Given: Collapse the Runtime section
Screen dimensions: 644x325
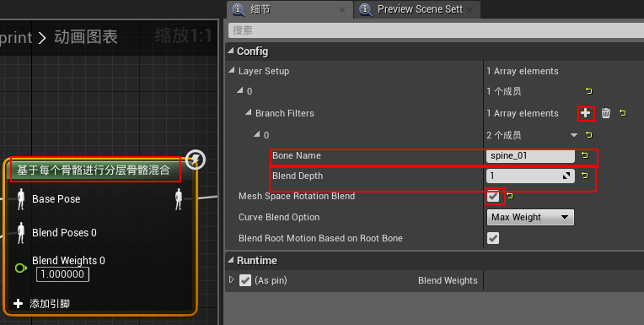Looking at the screenshot, I should [x=231, y=260].
